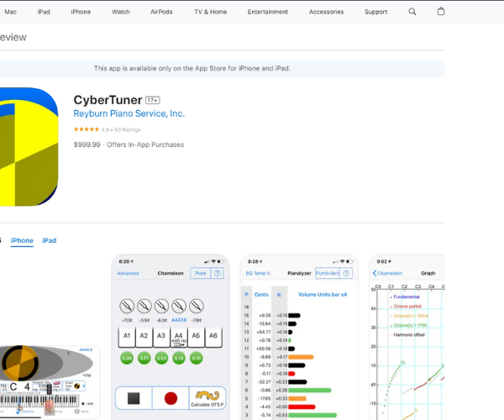504x420 pixels.
Task: Click the red record button
Action: pyautogui.click(x=171, y=398)
